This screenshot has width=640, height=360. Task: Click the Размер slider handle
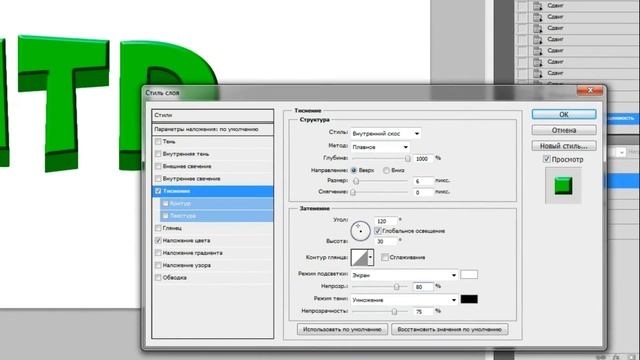coord(356,181)
